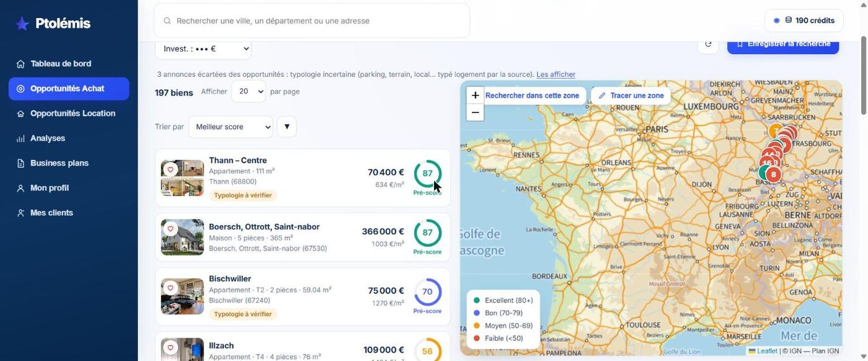Click the 75 000 € price

point(386,291)
